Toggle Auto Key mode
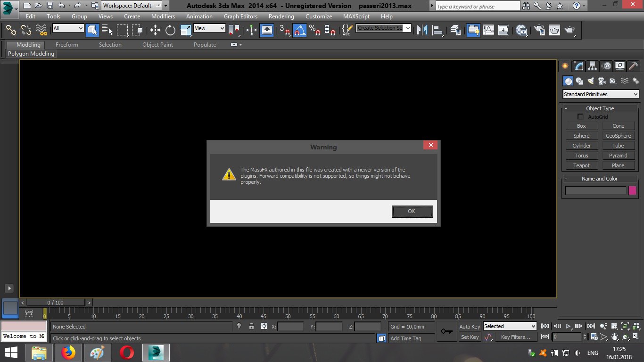 470,327
